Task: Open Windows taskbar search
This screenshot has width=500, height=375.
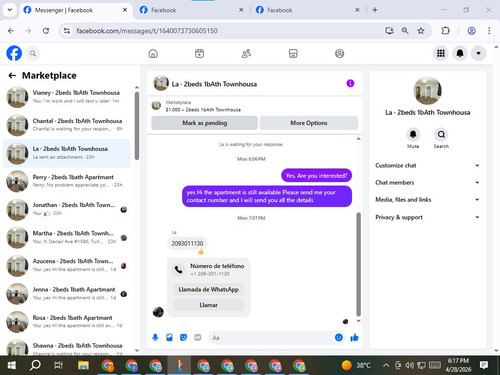Action: [35, 366]
